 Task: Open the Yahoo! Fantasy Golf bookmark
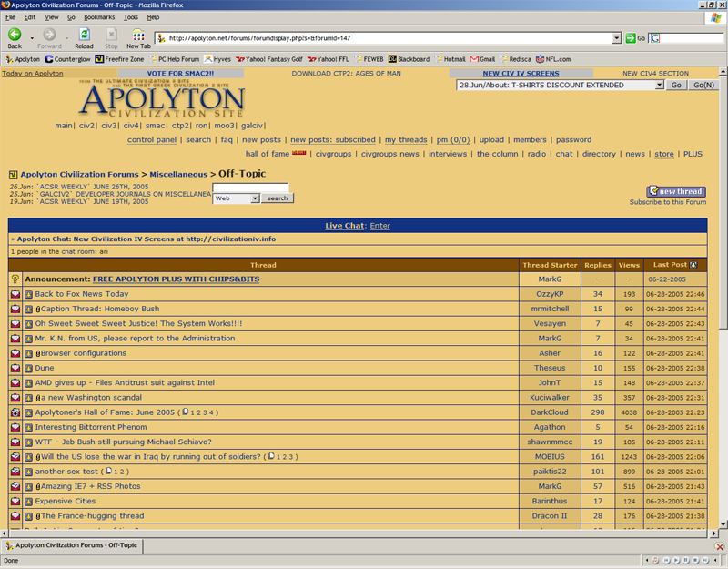(268, 59)
